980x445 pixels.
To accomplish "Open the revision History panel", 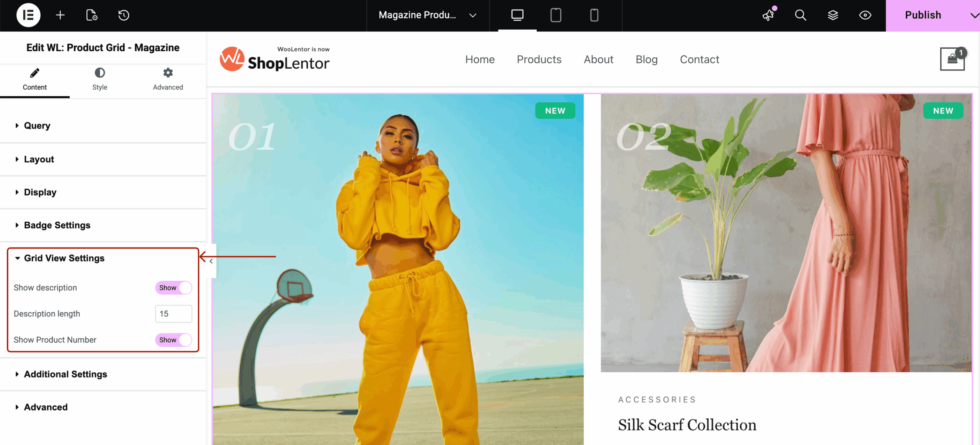I will (123, 15).
